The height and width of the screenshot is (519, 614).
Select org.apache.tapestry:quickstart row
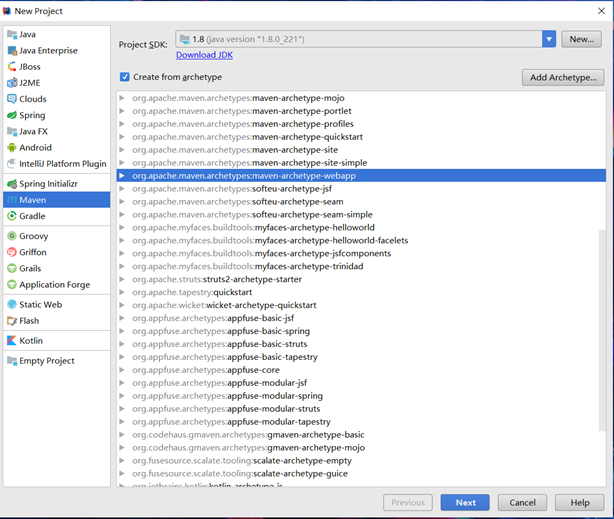(x=361, y=292)
